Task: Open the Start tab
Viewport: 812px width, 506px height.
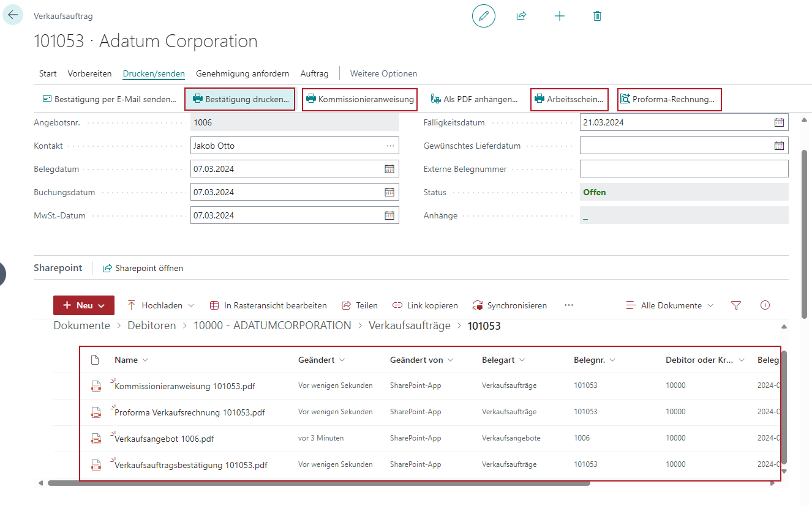Action: click(x=48, y=73)
